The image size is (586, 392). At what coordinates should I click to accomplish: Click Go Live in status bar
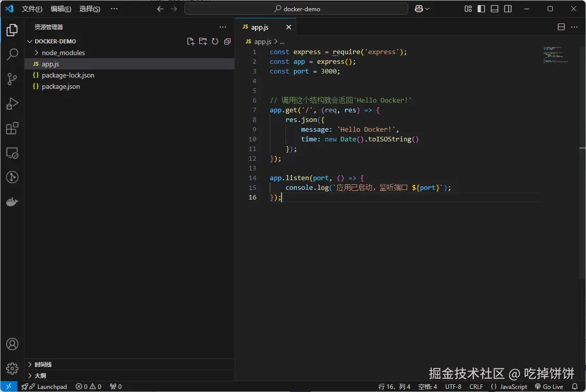point(549,387)
